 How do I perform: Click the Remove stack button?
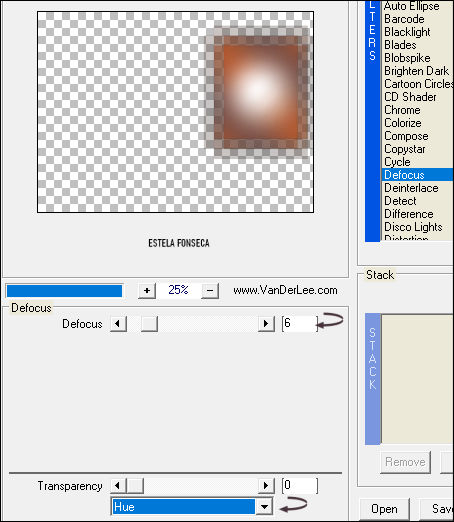click(405, 462)
